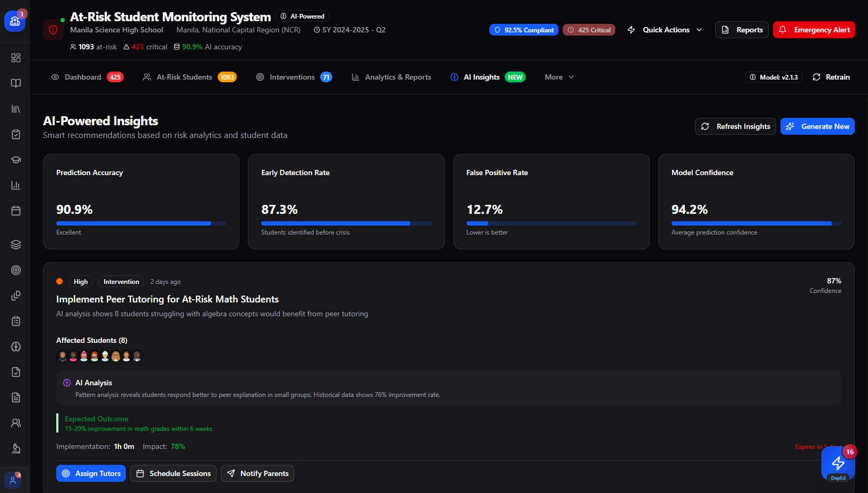Click the affected students avatar group
The height and width of the screenshot is (493, 868).
100,356
